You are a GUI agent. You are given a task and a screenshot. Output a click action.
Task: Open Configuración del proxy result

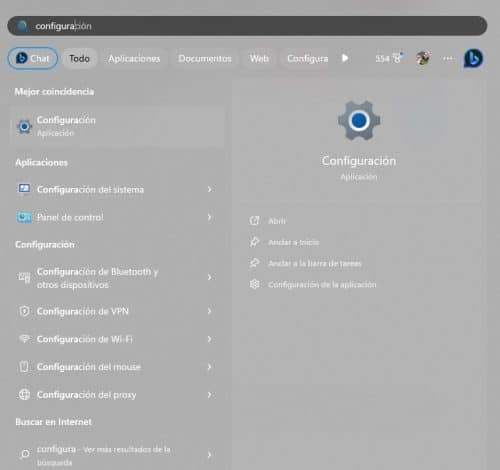[118, 395]
